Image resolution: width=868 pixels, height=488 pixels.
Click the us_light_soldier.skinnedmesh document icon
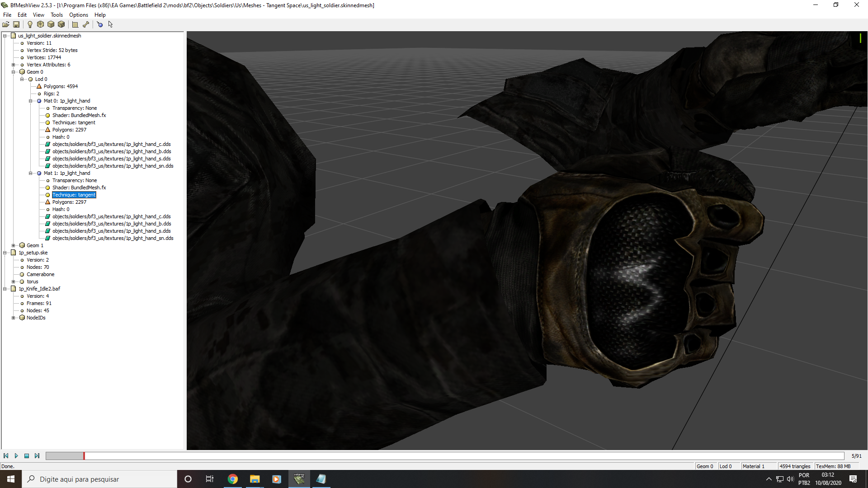pos(14,36)
